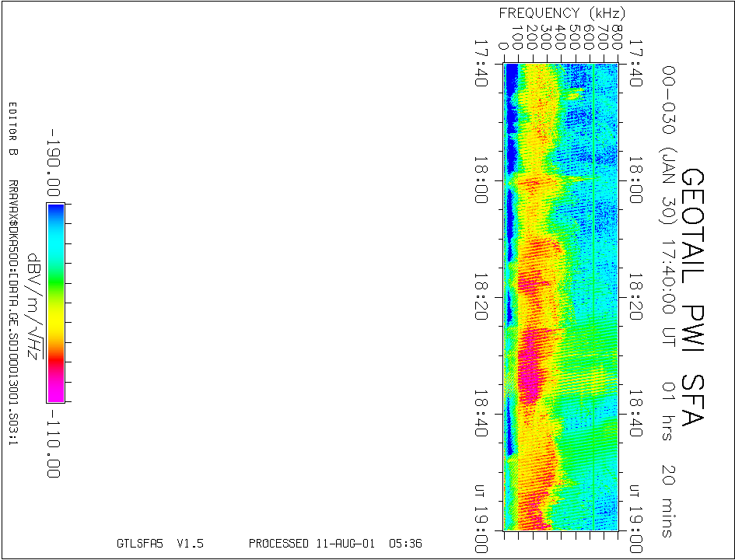Click the PROCESSED 11-AUG-01 05:36 timestamp
The image size is (735, 560).
(335, 544)
